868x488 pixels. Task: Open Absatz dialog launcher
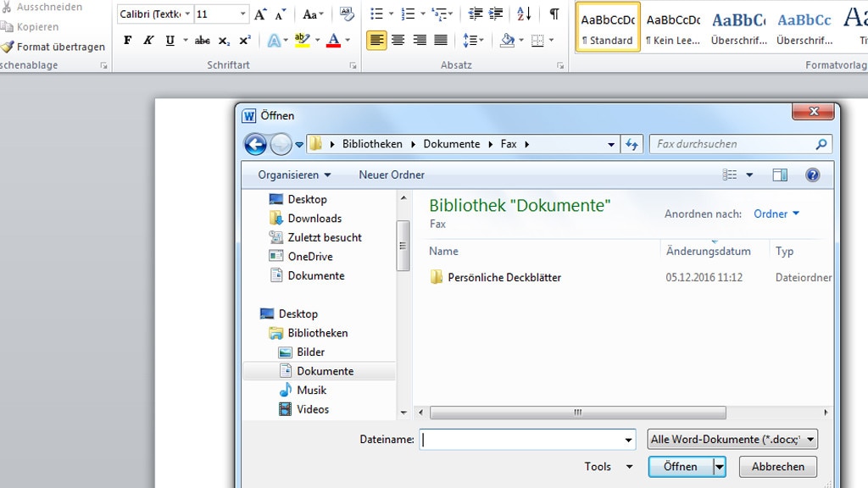(x=560, y=66)
